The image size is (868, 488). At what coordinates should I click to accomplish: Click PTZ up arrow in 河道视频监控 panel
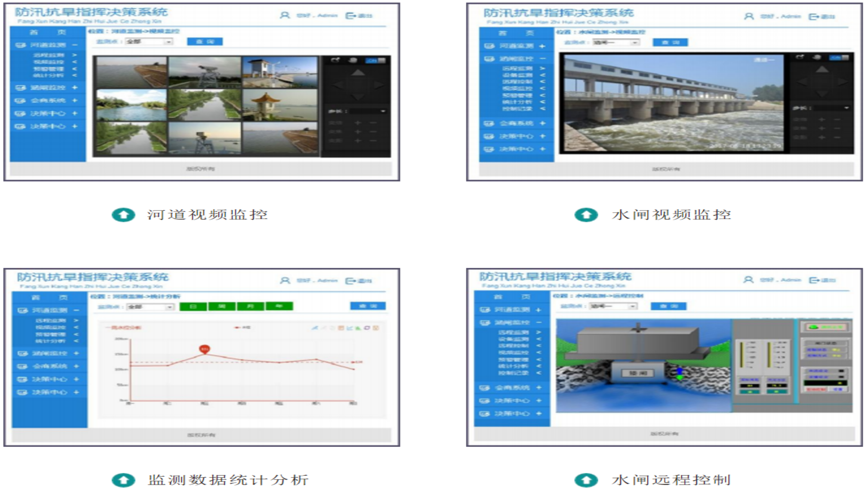[358, 72]
